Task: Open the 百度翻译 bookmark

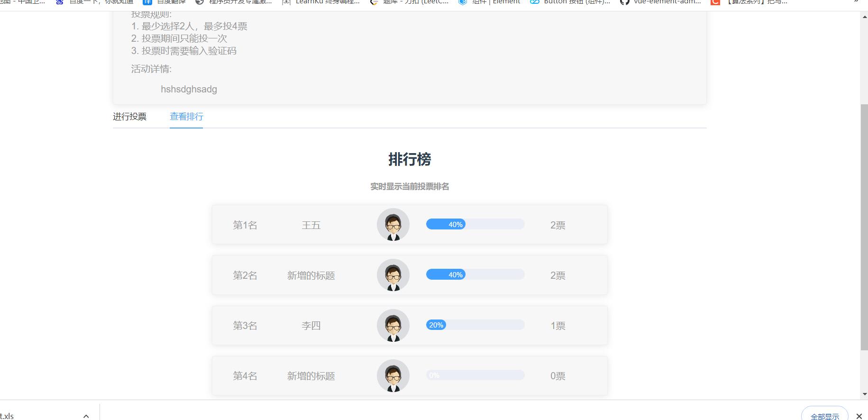Action: point(164,1)
